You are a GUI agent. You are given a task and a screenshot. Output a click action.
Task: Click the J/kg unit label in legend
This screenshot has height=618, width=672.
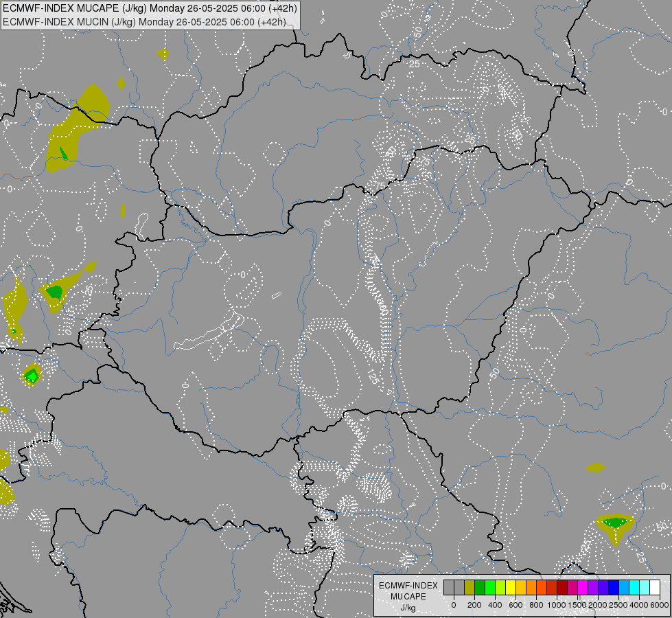(x=408, y=608)
